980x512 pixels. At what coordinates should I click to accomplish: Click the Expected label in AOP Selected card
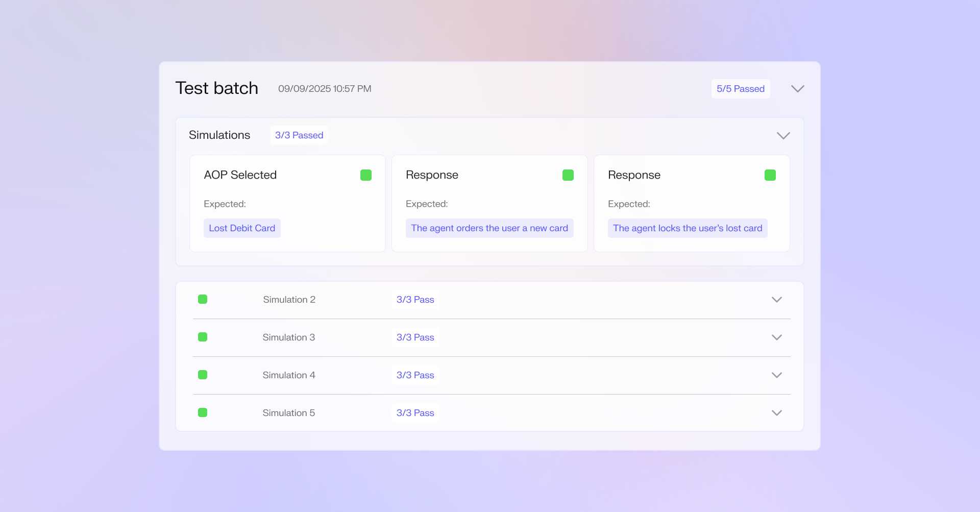point(225,204)
